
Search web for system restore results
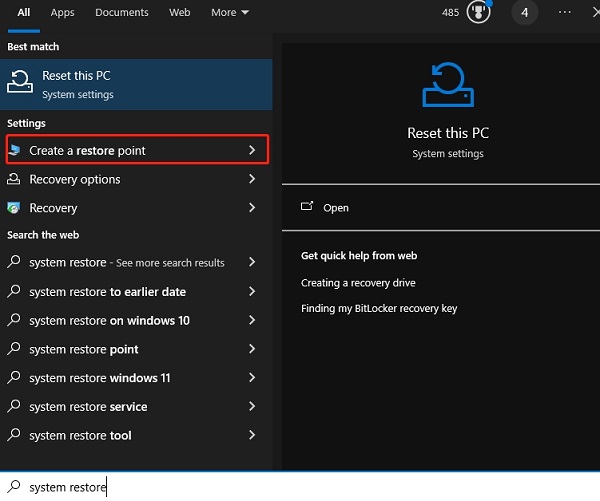coord(136,263)
